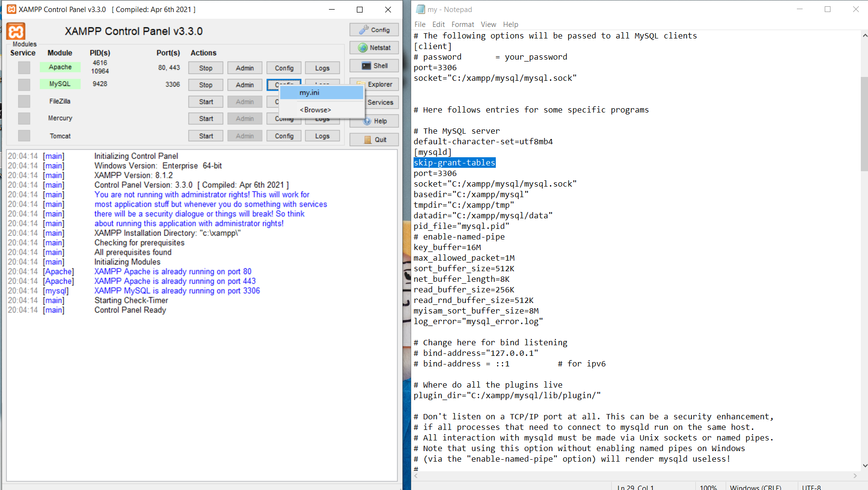Quit XAMPP using the Quit button
Viewport: 868px width, 490px height.
374,139
